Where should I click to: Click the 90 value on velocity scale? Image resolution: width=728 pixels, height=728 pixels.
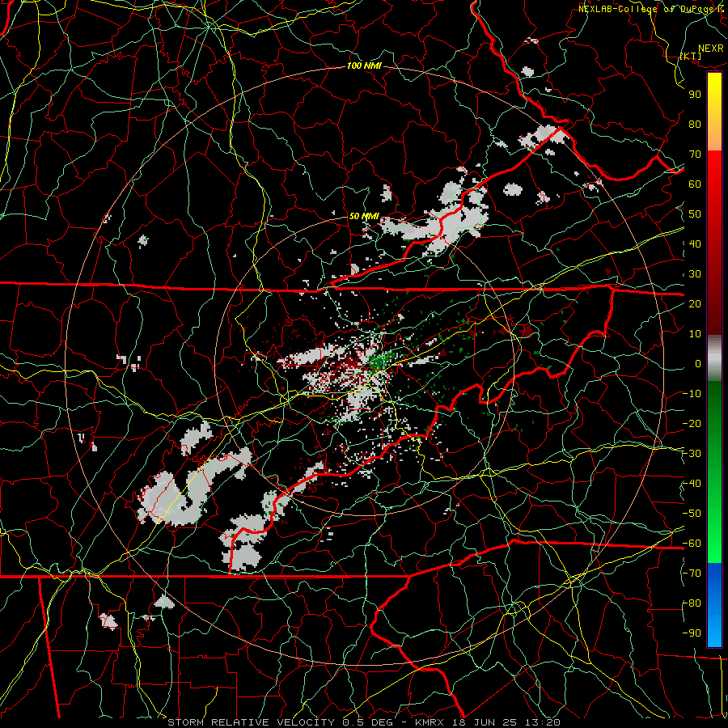pyautogui.click(x=695, y=95)
